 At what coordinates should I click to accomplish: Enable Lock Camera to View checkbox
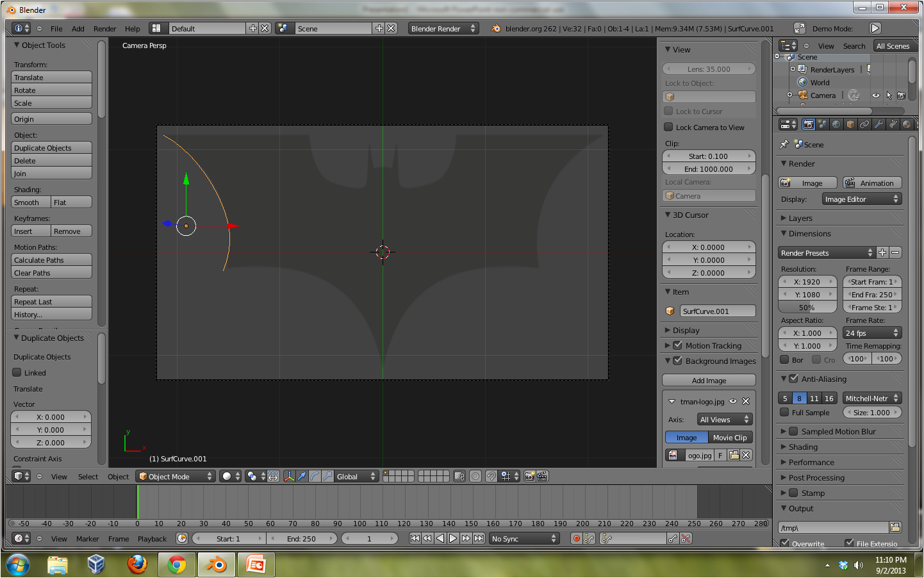pos(668,127)
